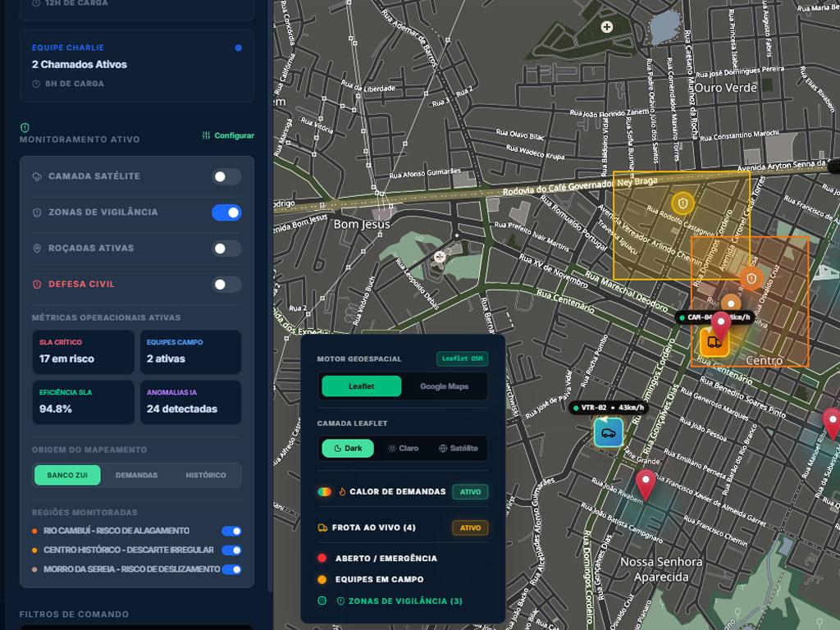840x630 pixels.
Task: Click the Zonas de Vigilância shield icon
Action: 37,212
